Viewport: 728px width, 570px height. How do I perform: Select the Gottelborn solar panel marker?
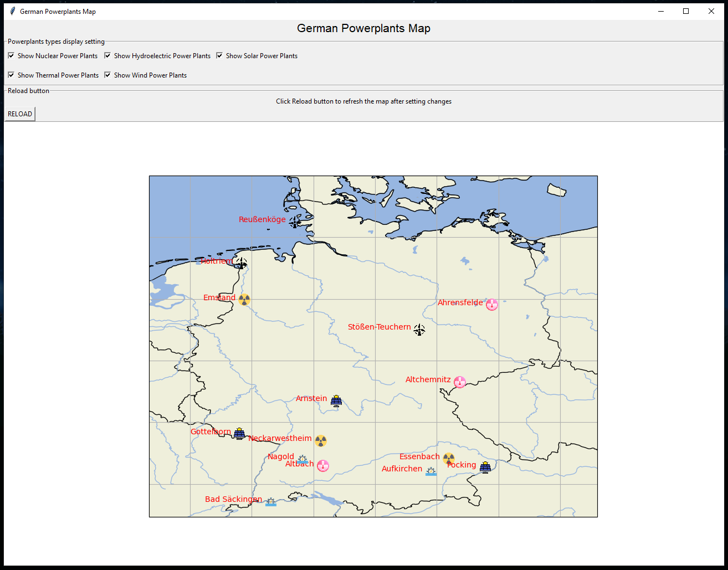[239, 434]
